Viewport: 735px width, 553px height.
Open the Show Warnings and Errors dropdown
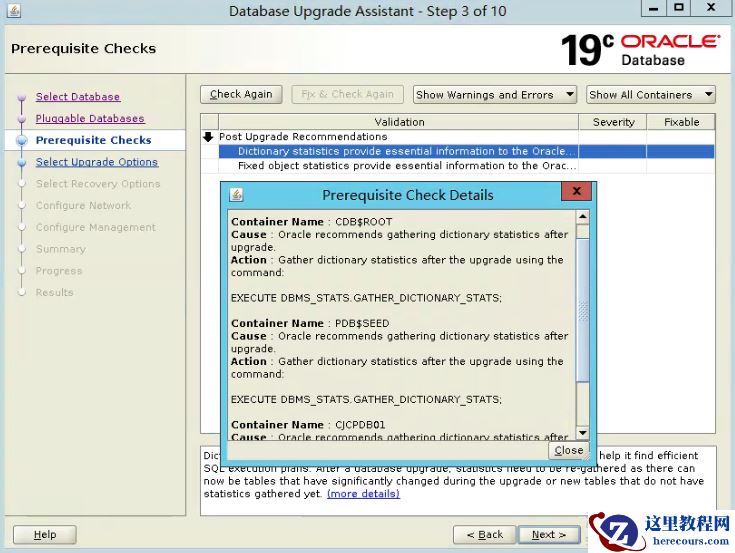495,95
